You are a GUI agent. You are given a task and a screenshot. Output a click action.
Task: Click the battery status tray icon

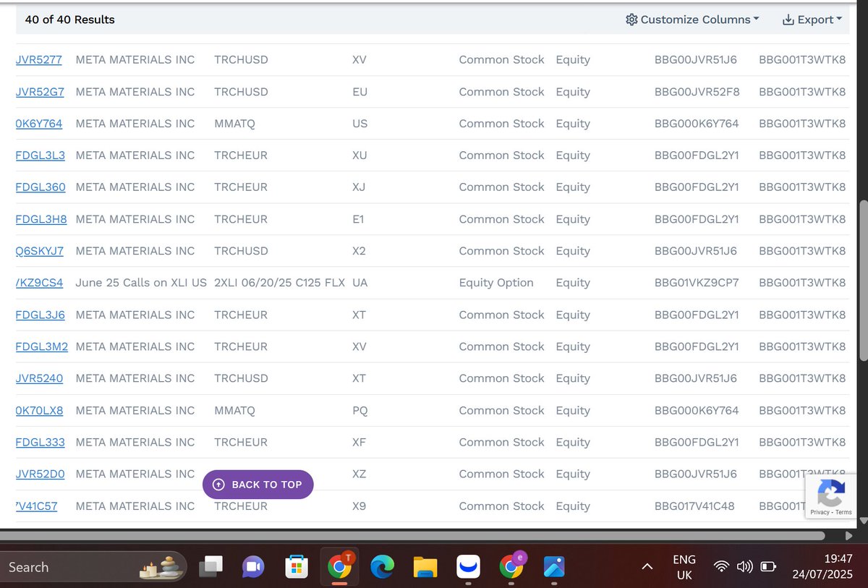pos(769,566)
